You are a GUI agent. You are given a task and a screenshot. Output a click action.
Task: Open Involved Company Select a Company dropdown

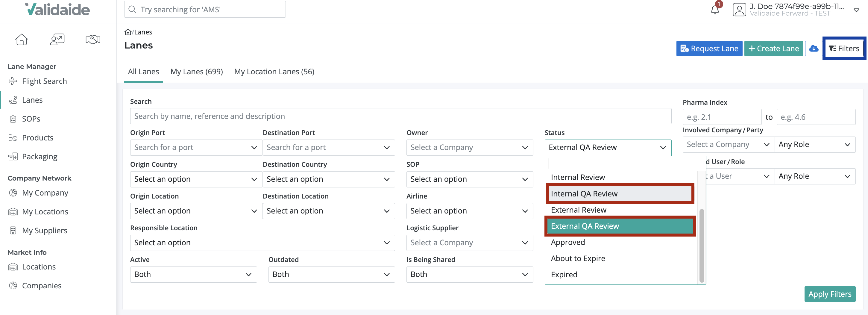click(729, 145)
